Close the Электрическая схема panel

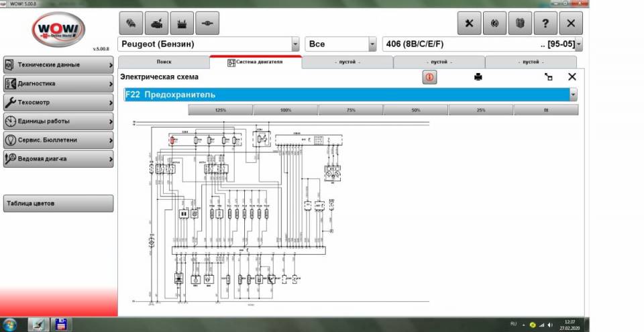[x=572, y=77]
